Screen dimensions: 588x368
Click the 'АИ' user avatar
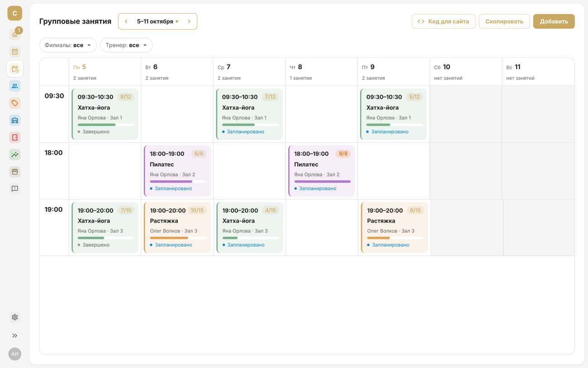(x=15, y=354)
